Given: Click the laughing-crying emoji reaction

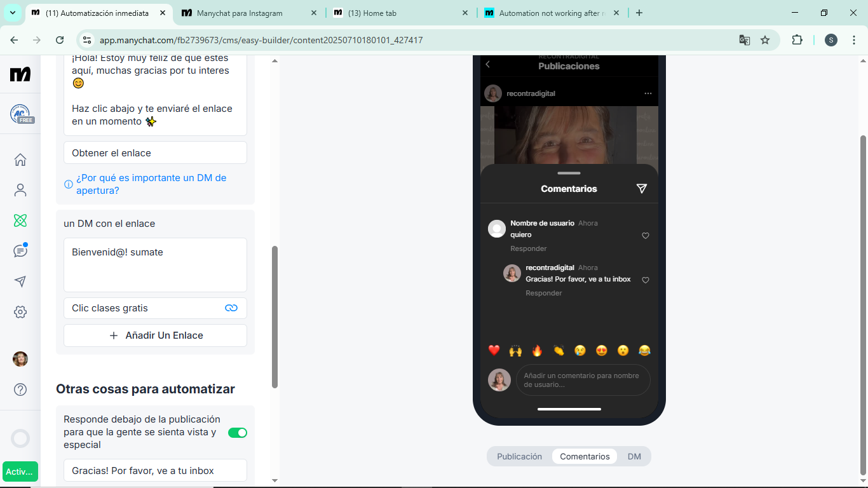Looking at the screenshot, I should [644, 350].
